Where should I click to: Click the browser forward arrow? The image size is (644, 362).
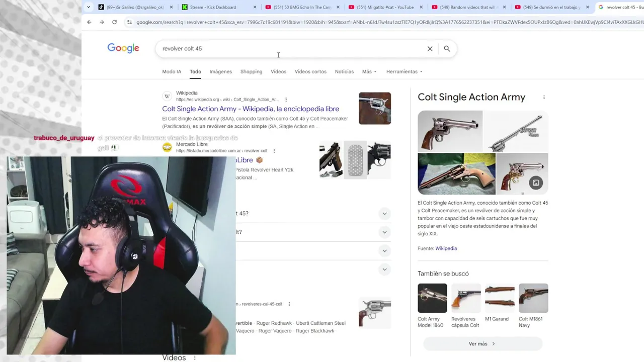point(102,22)
